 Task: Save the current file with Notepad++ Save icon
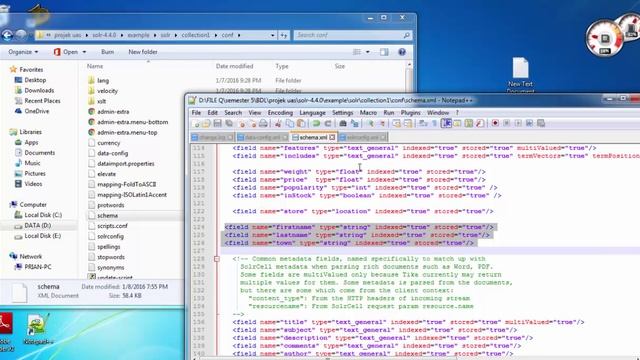coord(218,123)
